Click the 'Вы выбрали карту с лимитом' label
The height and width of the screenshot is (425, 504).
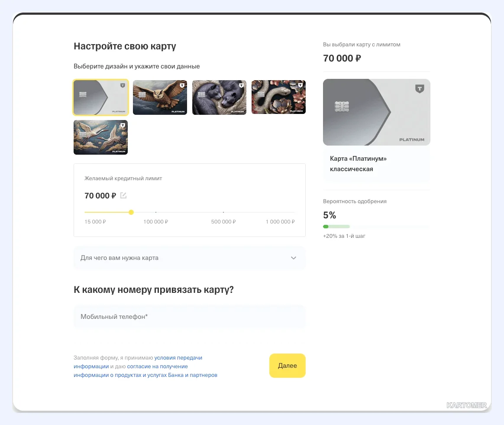362,44
